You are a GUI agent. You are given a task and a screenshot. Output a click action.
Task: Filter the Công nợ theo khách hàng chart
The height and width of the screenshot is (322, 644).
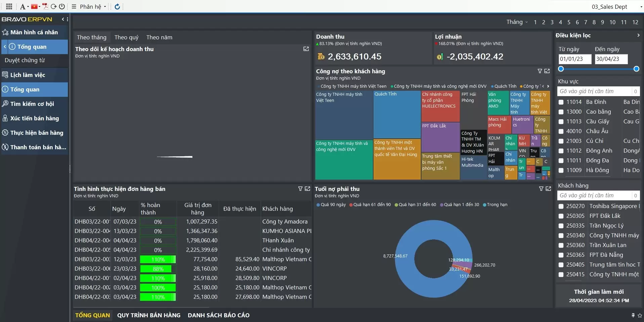tap(540, 71)
